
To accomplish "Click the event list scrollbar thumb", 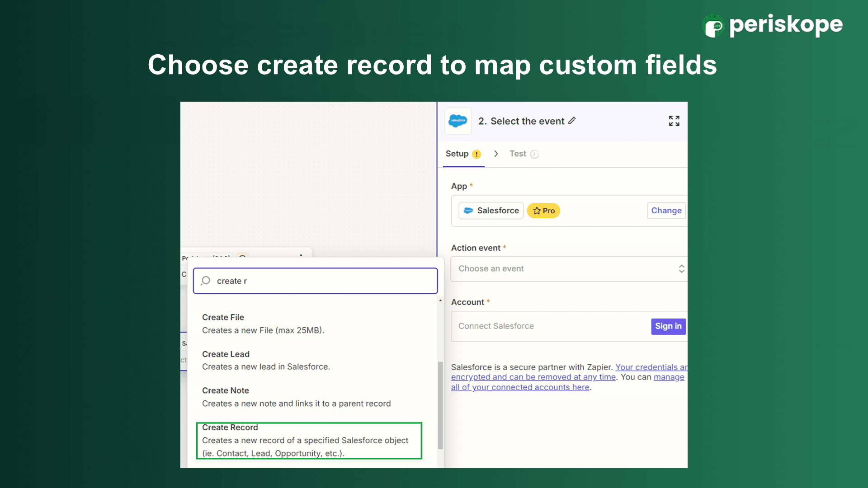I will (440, 405).
